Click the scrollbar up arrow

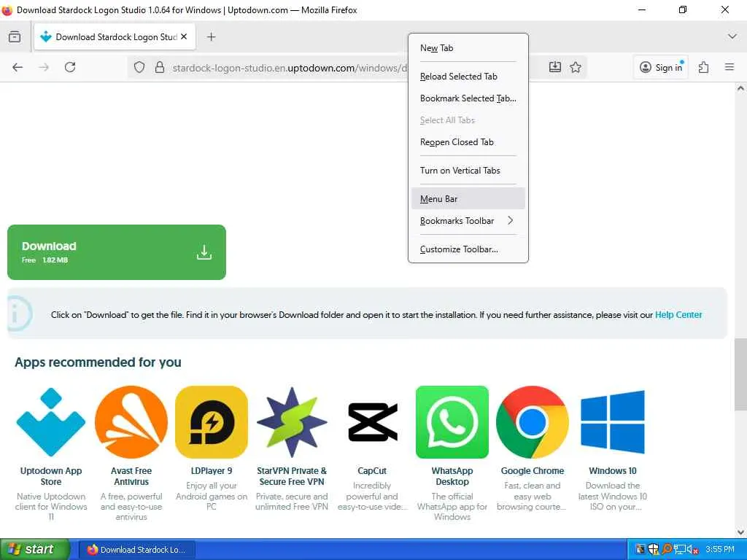point(740,88)
